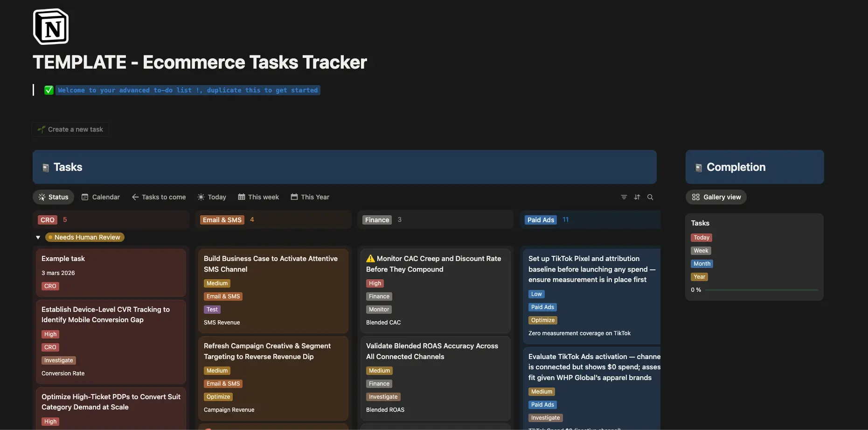This screenshot has width=868, height=430.
Task: Click the Tasks section heading
Action: [x=68, y=167]
